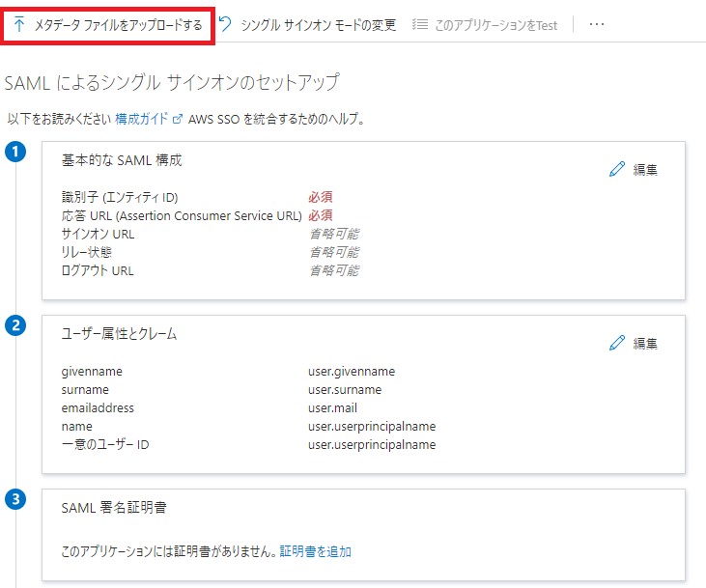706x588 pixels.
Task: Click the undo arrow icon beside シングル サインオン モードの変更
Action: pos(225,24)
